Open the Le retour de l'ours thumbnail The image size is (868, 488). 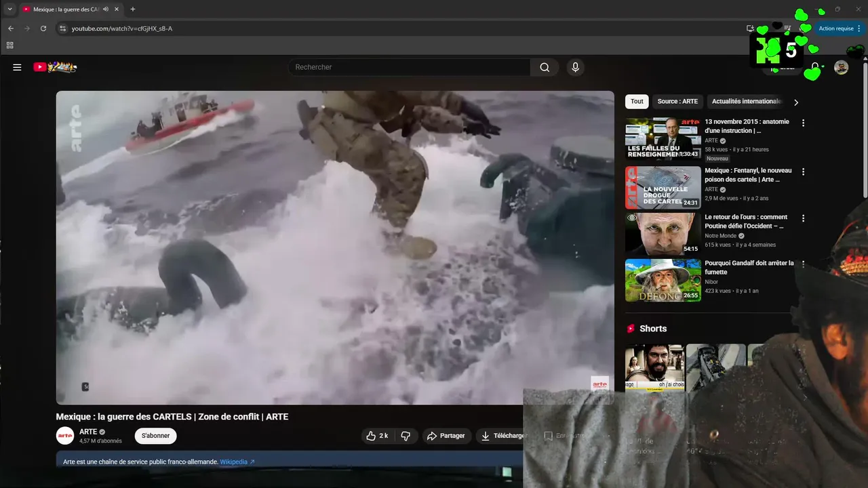click(663, 234)
